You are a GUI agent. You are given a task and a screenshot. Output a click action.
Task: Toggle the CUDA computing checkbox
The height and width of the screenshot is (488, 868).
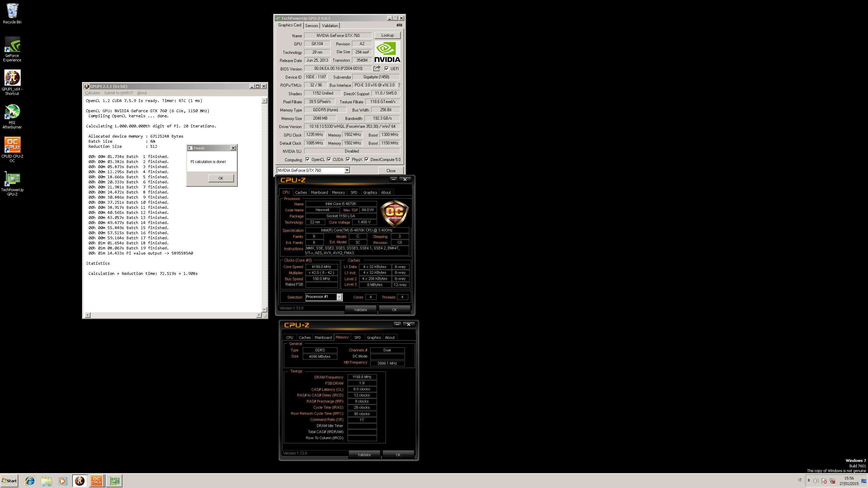[x=329, y=159]
